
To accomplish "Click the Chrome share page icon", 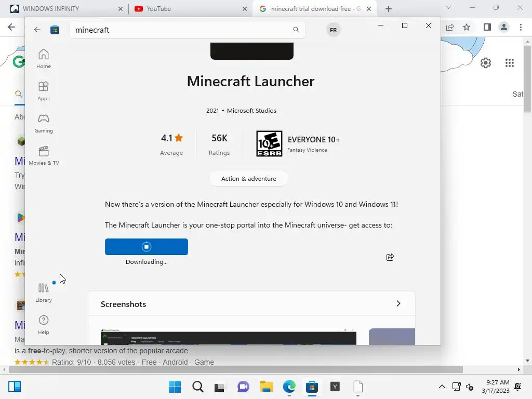I will pyautogui.click(x=450, y=27).
